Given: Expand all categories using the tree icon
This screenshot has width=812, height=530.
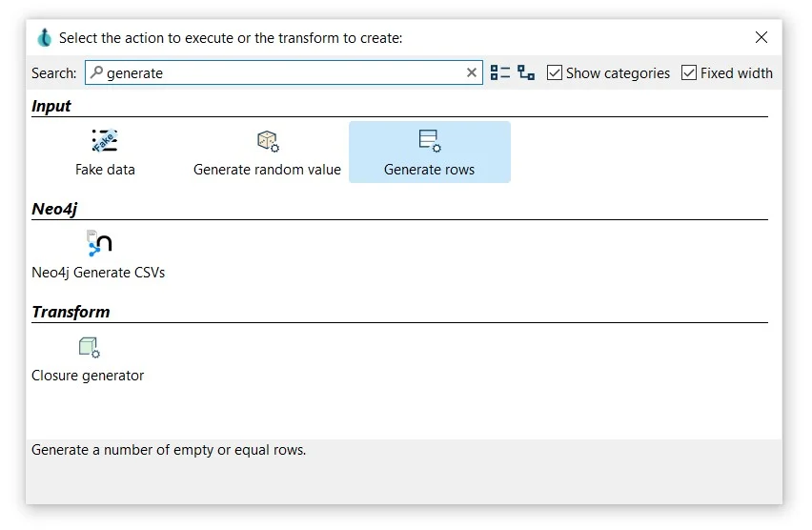Looking at the screenshot, I should (x=526, y=72).
